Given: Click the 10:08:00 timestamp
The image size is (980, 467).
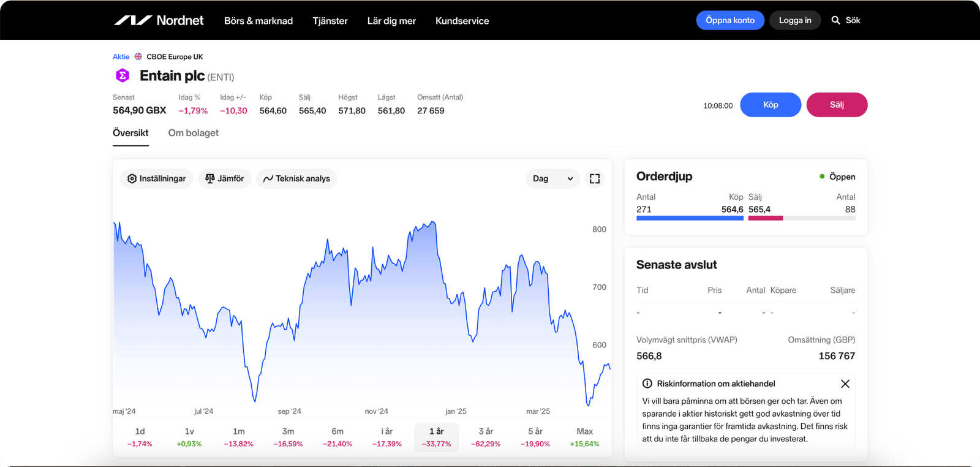Looking at the screenshot, I should [718, 105].
